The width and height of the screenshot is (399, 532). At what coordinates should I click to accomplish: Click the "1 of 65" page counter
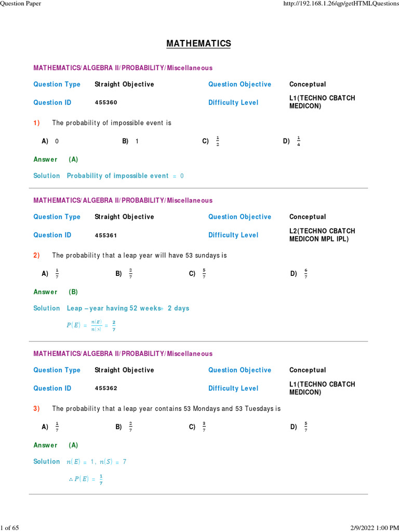(10, 528)
